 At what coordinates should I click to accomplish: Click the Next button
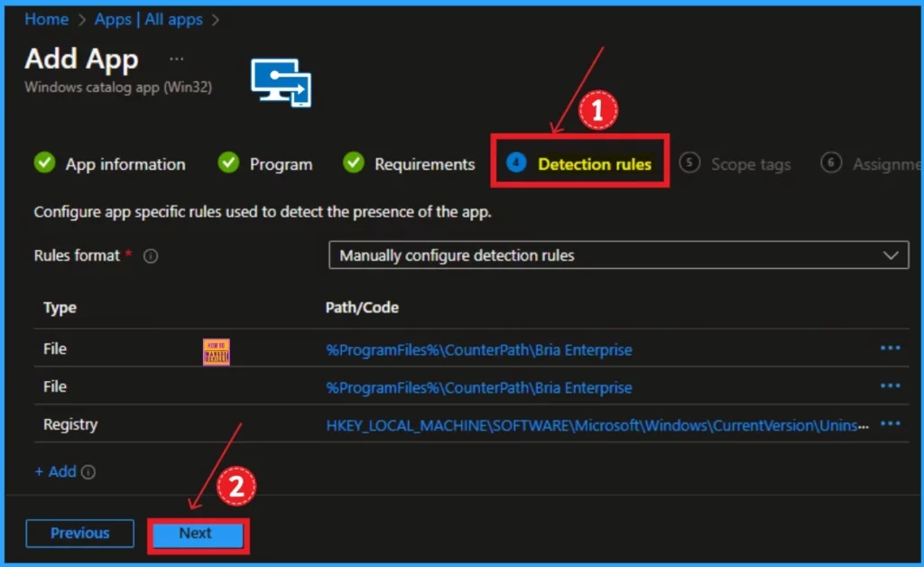click(198, 535)
